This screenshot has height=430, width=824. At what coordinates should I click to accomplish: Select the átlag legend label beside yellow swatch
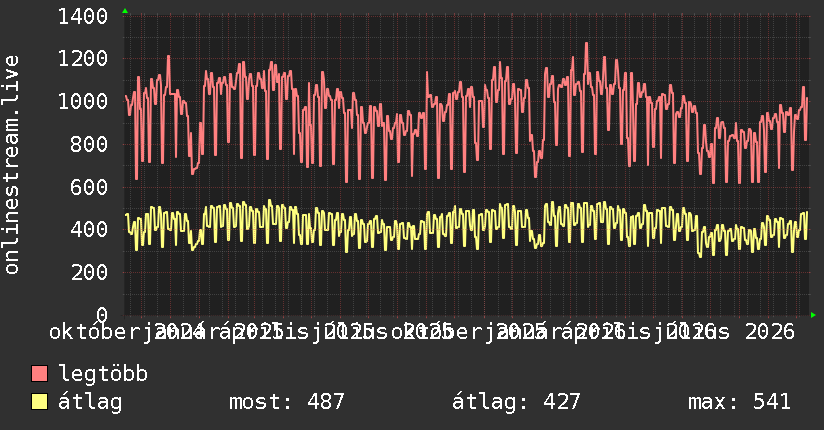(x=90, y=402)
